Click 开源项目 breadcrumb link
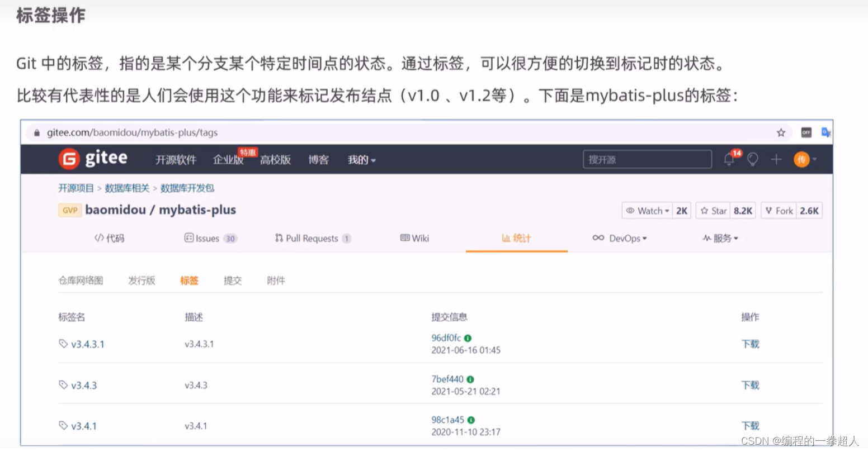This screenshot has width=868, height=452. tap(76, 188)
